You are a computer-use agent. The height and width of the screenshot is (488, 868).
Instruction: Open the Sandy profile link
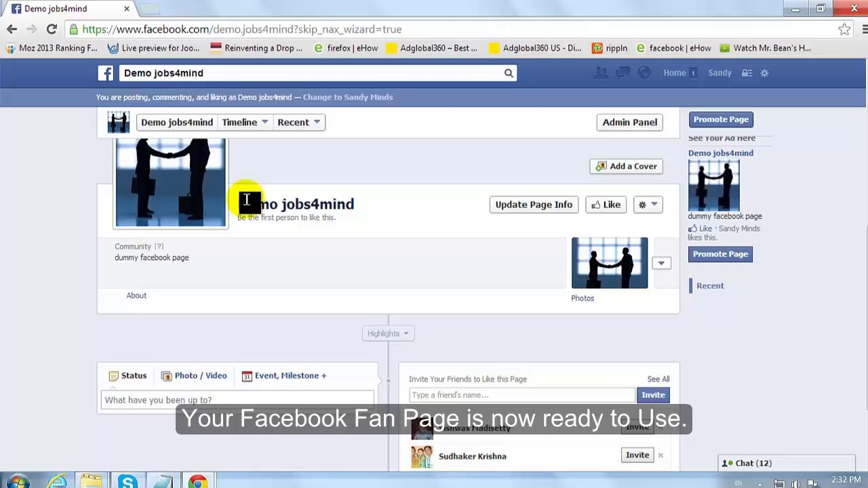click(720, 73)
